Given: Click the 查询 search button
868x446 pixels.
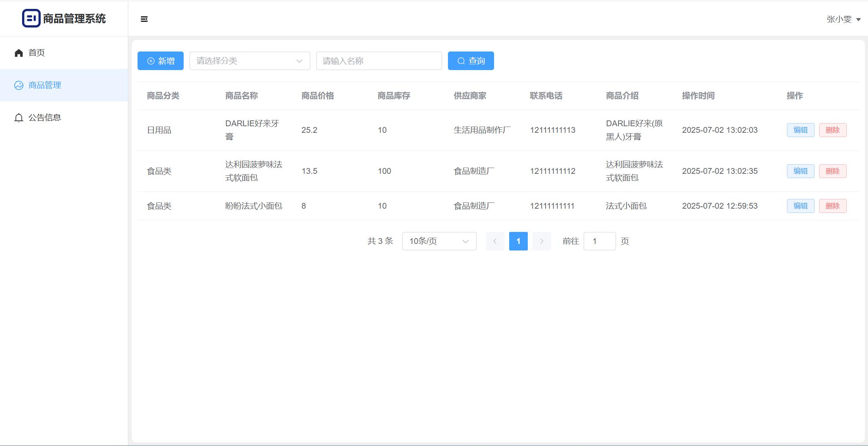Looking at the screenshot, I should [x=470, y=61].
